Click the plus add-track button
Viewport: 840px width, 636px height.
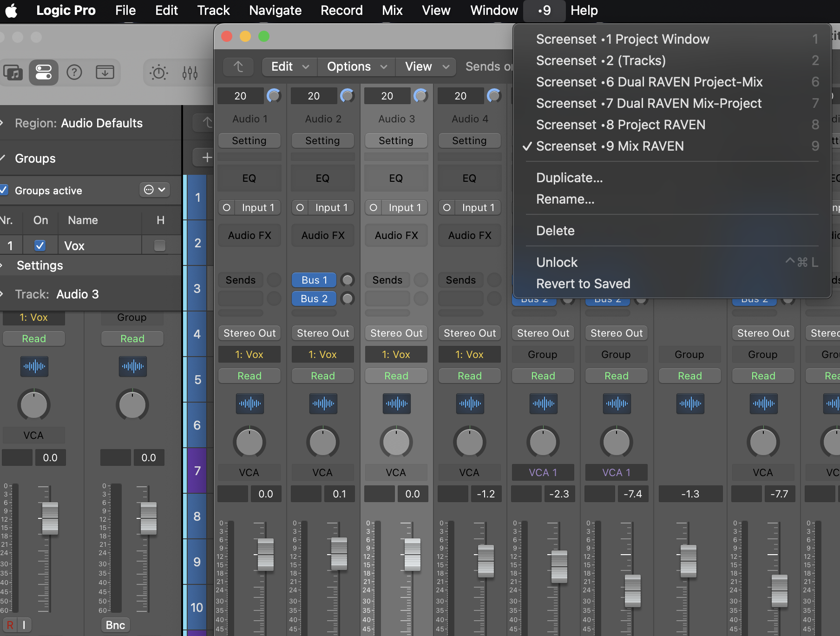click(207, 157)
